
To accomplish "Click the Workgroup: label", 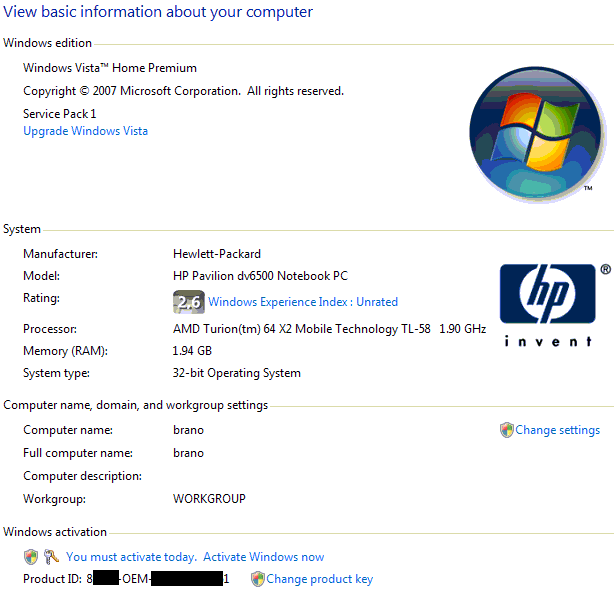I will tap(55, 499).
